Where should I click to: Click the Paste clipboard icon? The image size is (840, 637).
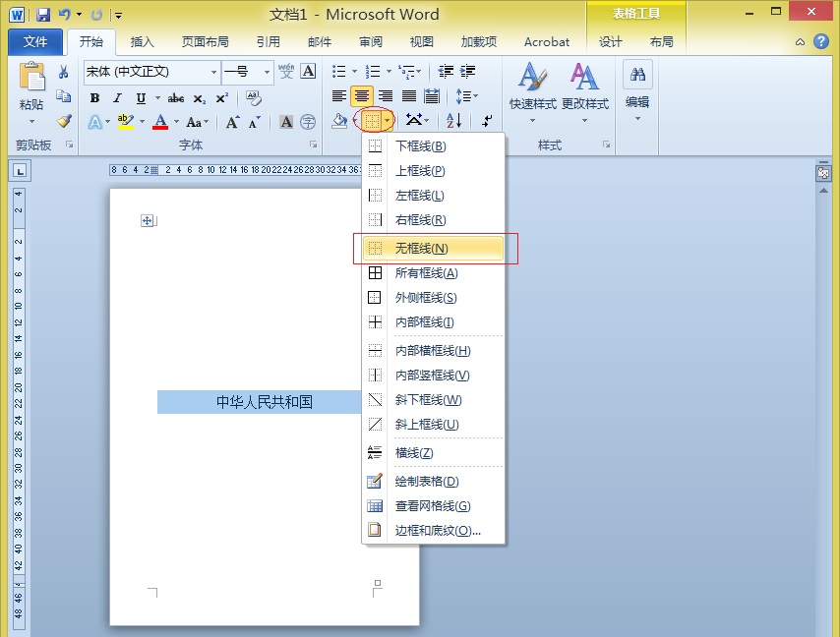(x=32, y=78)
